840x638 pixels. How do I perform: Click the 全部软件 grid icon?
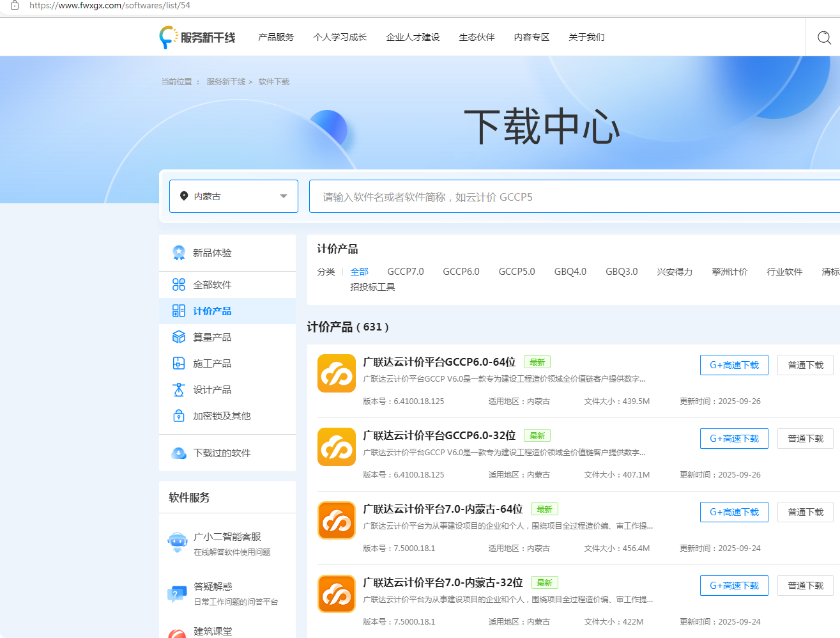click(x=179, y=284)
